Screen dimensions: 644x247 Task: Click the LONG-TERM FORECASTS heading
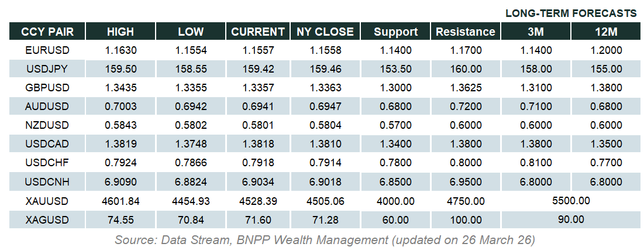point(570,13)
